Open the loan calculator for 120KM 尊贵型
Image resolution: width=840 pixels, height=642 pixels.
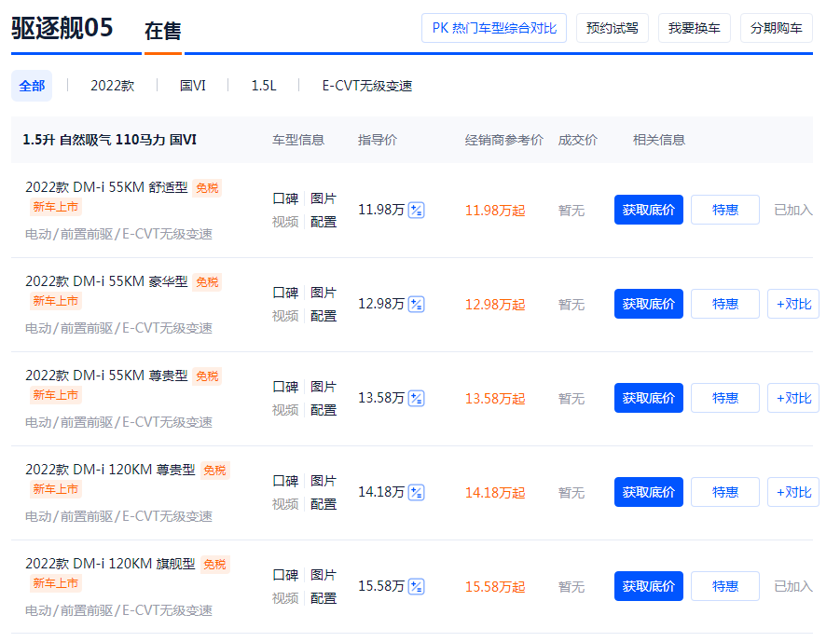[x=416, y=492]
